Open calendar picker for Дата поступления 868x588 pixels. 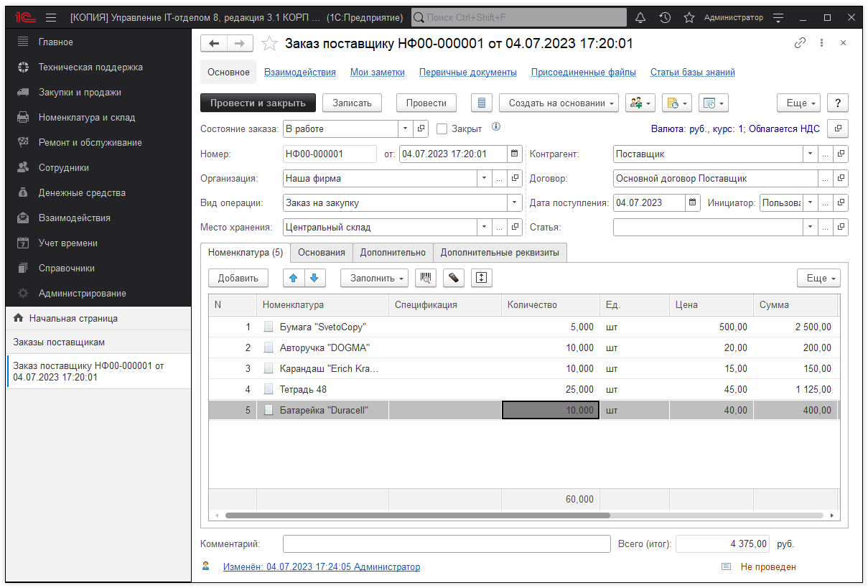point(693,202)
